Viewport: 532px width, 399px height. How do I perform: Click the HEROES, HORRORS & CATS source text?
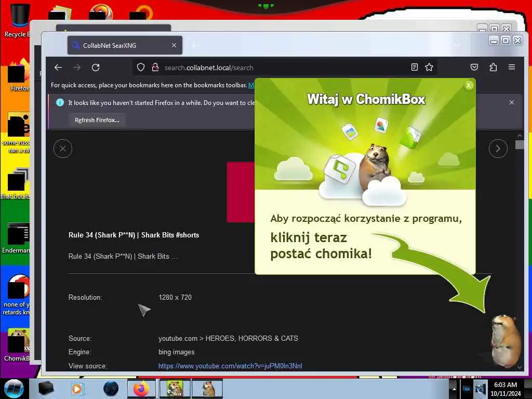point(252,338)
